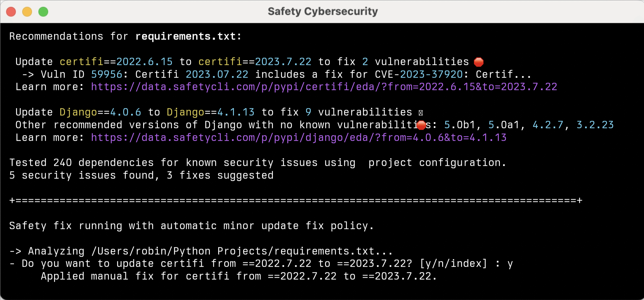Minimize the terminal with the yellow button

(27, 12)
